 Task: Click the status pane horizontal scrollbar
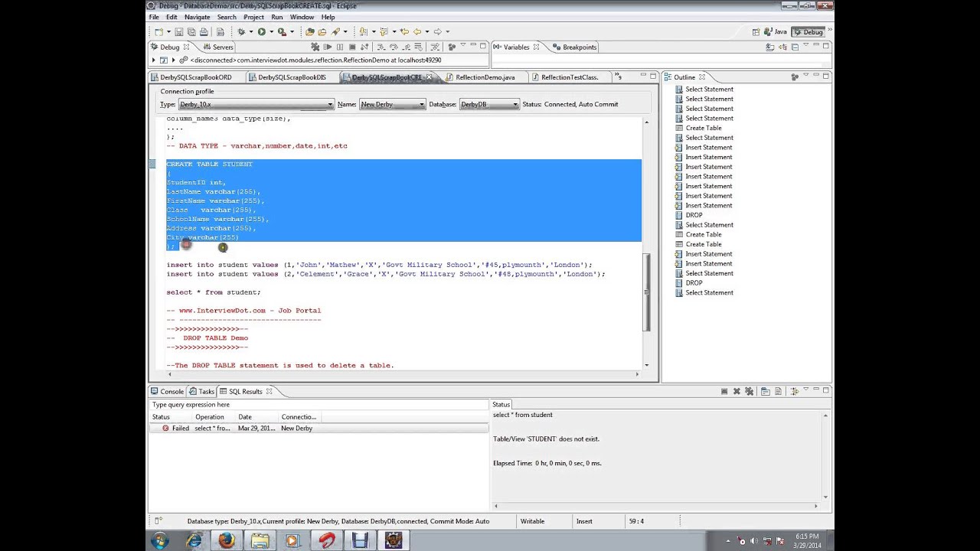pos(655,506)
